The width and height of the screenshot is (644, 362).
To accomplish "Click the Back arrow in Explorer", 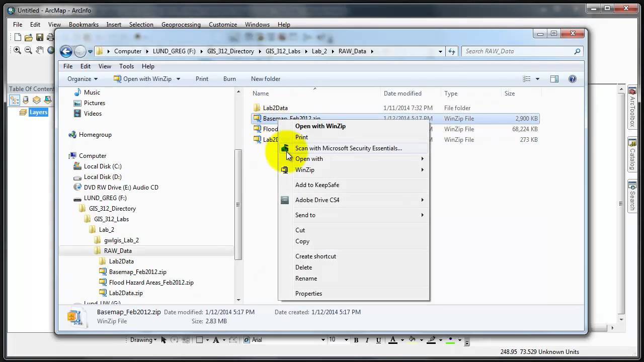I will [66, 51].
